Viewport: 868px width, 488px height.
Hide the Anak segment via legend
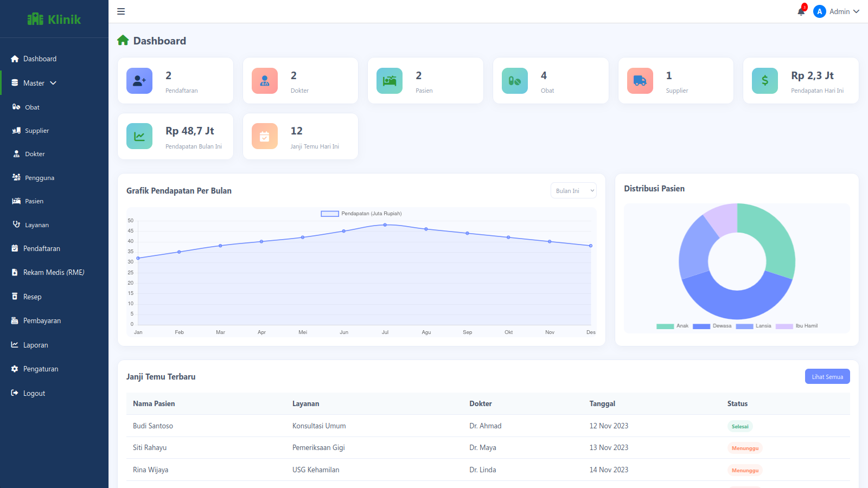point(673,326)
